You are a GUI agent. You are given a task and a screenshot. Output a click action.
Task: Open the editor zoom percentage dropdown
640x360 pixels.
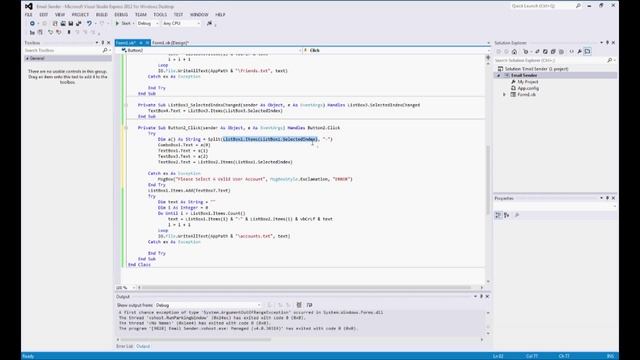click(x=125, y=288)
